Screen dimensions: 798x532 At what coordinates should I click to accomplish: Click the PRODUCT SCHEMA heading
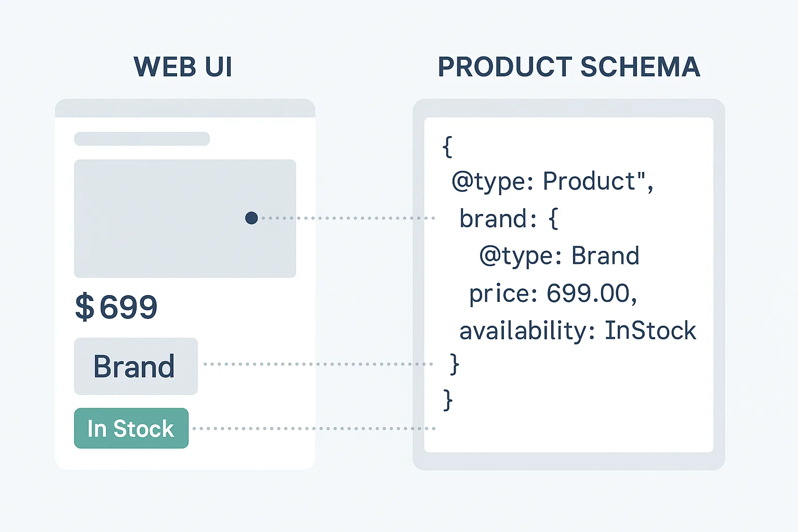point(569,67)
